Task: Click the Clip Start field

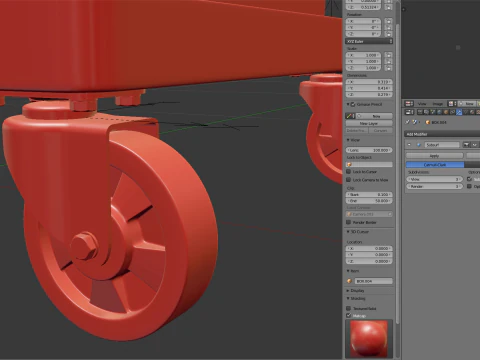Action: 369,194
